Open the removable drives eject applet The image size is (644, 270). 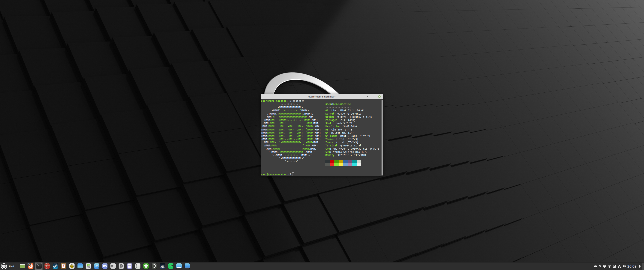[614, 266]
